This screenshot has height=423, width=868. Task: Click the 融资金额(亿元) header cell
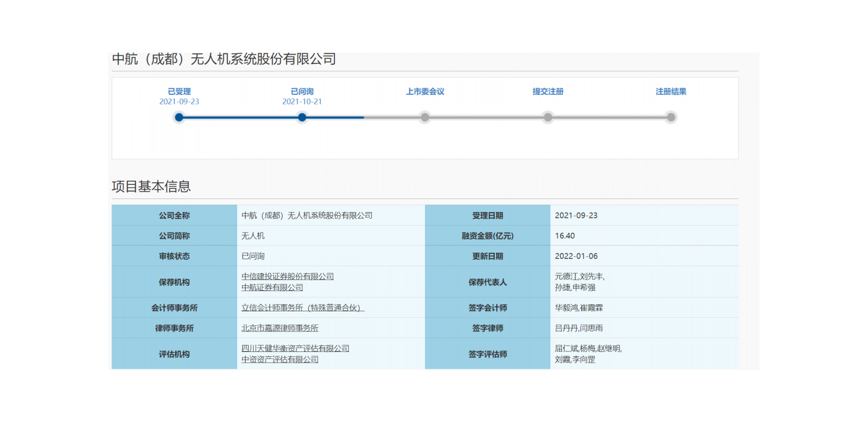click(x=487, y=236)
